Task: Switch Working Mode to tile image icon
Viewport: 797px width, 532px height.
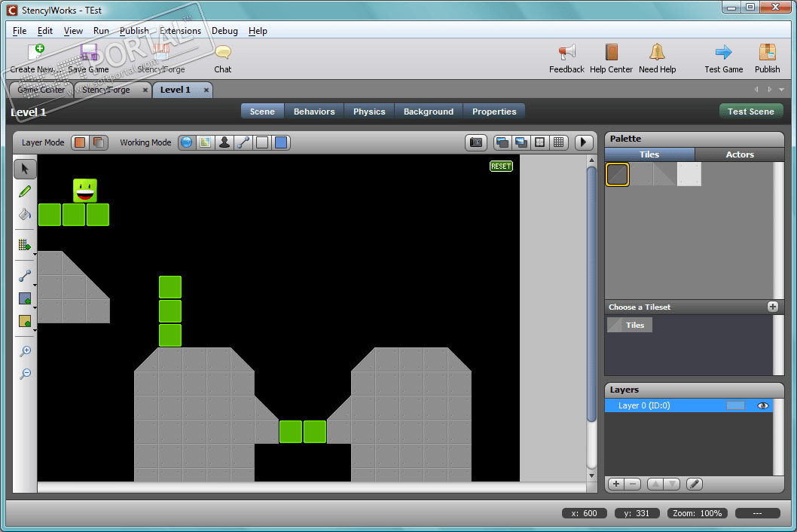Action: point(206,142)
